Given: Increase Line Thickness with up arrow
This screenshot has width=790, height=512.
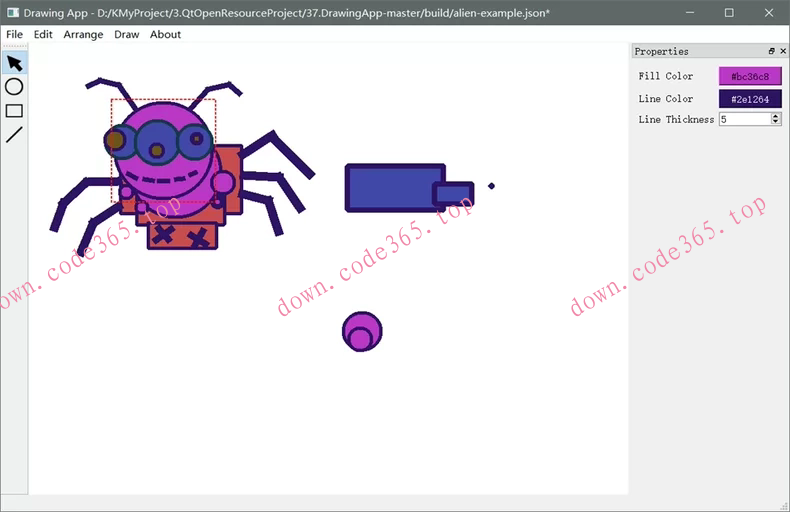Looking at the screenshot, I should [776, 116].
